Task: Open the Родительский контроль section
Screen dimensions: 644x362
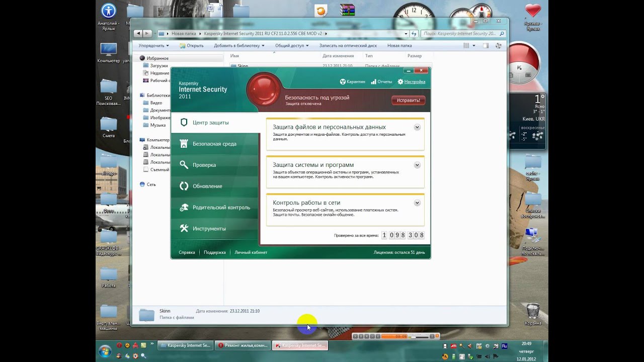Action: point(215,207)
